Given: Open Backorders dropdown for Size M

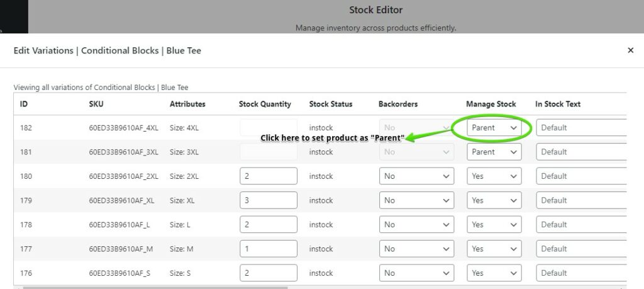Looking at the screenshot, I should (416, 249).
